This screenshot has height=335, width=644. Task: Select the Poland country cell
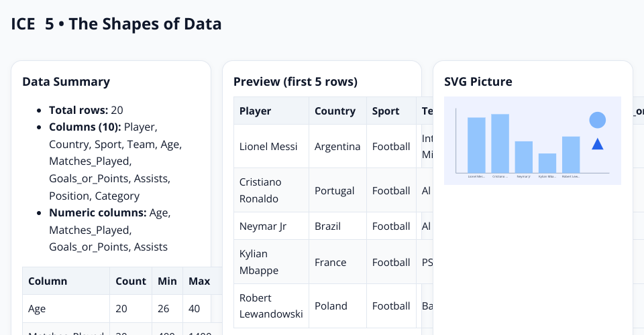tap(331, 306)
